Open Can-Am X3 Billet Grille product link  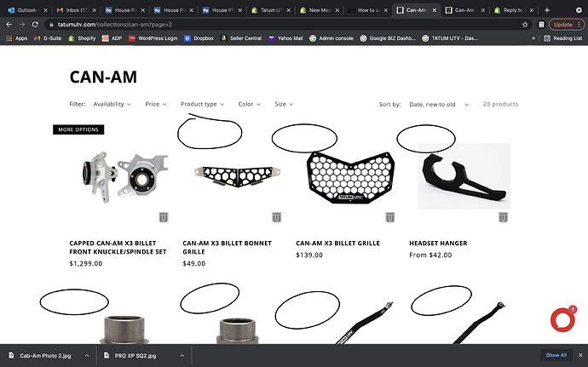click(337, 243)
